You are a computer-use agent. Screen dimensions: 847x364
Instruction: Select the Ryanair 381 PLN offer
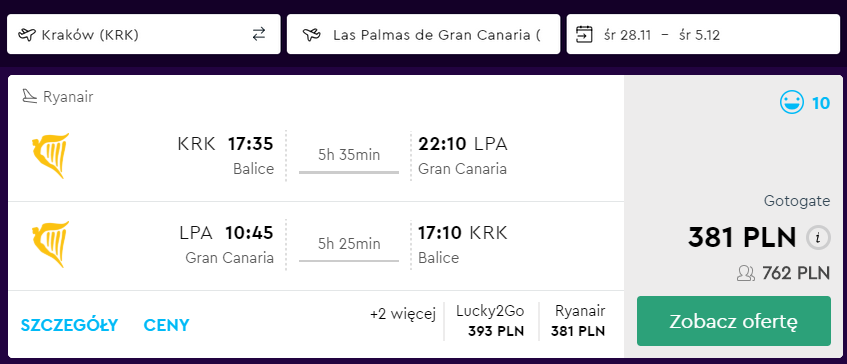pyautogui.click(x=579, y=321)
